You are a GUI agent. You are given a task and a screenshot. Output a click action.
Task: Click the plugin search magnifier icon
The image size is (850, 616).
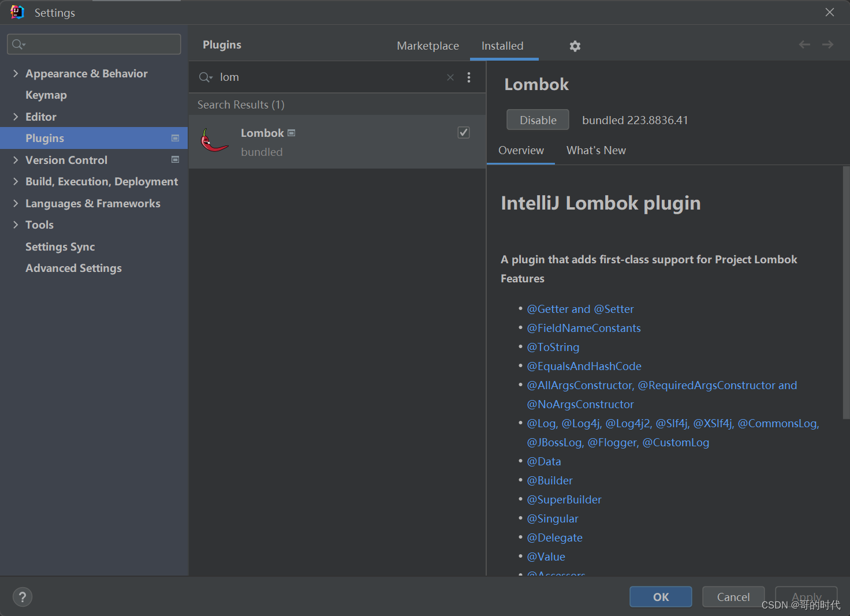point(206,77)
